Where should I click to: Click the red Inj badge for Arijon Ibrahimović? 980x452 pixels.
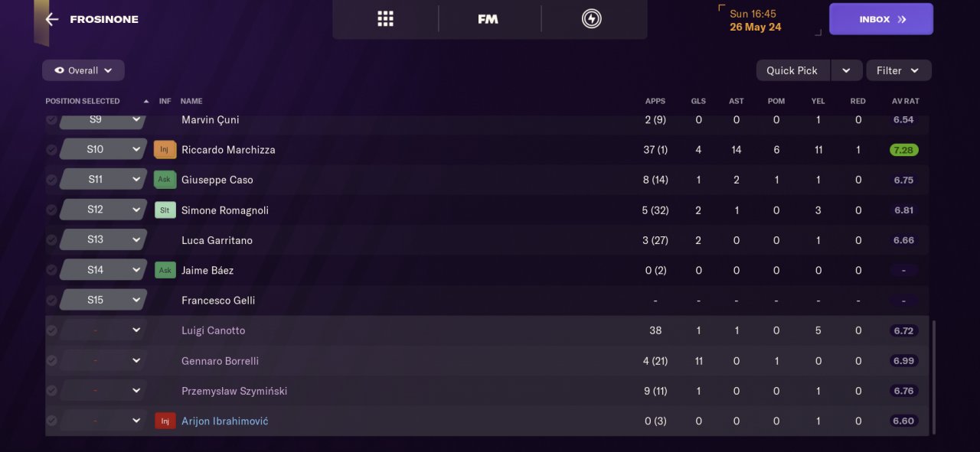coord(165,421)
